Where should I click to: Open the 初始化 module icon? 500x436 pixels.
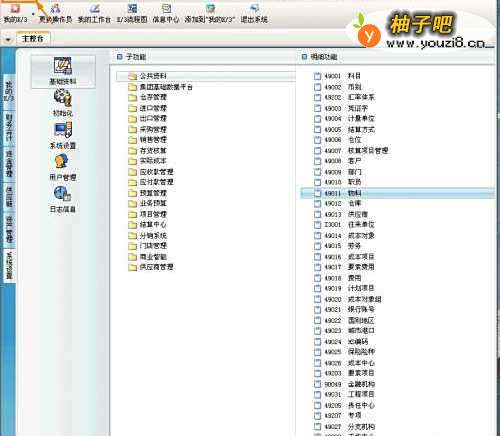63,103
